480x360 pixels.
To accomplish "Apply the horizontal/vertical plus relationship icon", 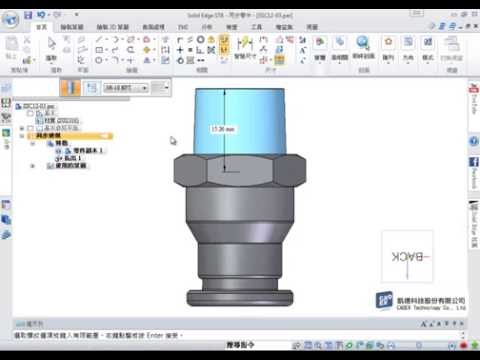I will [180, 50].
